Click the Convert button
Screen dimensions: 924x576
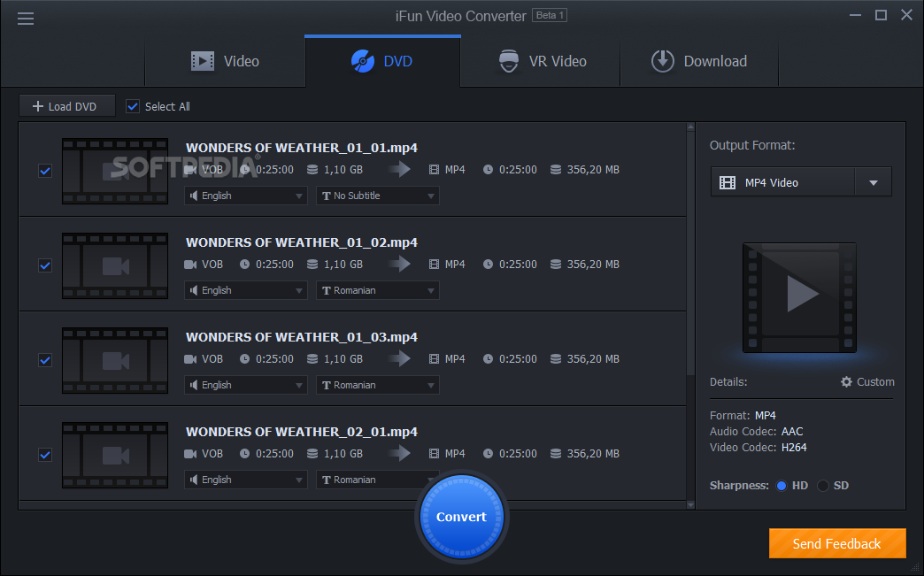(x=461, y=517)
